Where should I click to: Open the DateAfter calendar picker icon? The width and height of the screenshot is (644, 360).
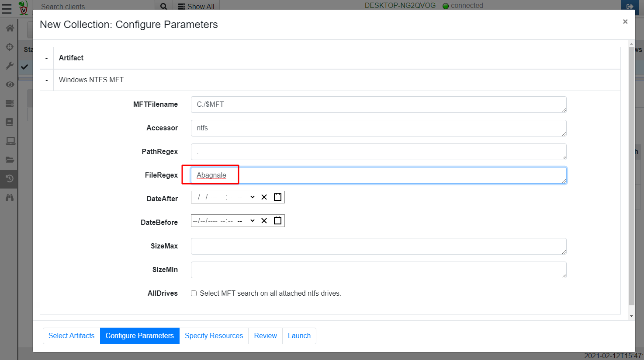[277, 197]
